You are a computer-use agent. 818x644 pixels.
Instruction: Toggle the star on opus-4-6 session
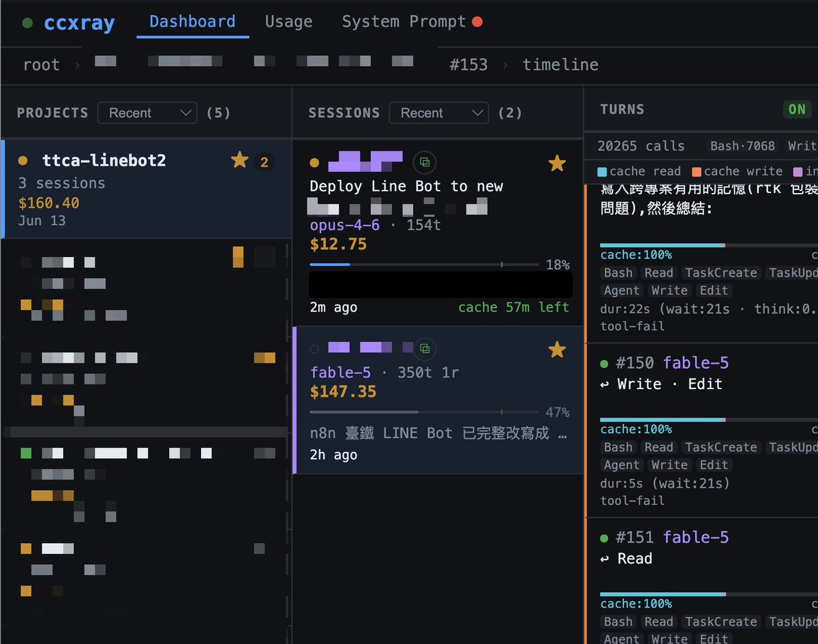point(557,163)
